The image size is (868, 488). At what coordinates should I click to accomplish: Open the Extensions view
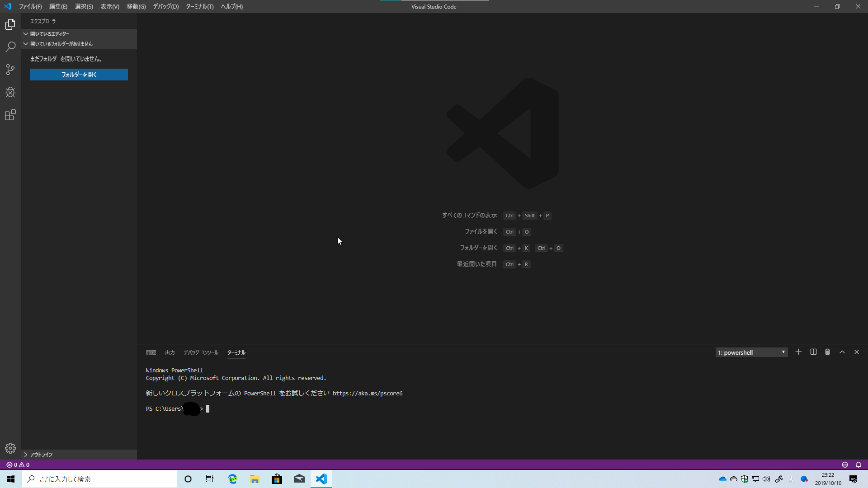[x=10, y=115]
